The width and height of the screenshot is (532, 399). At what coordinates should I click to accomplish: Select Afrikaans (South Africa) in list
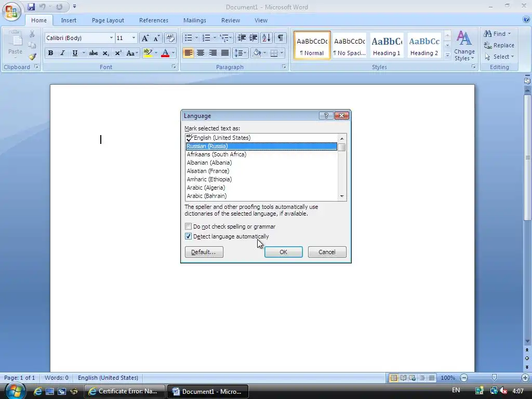click(x=261, y=154)
